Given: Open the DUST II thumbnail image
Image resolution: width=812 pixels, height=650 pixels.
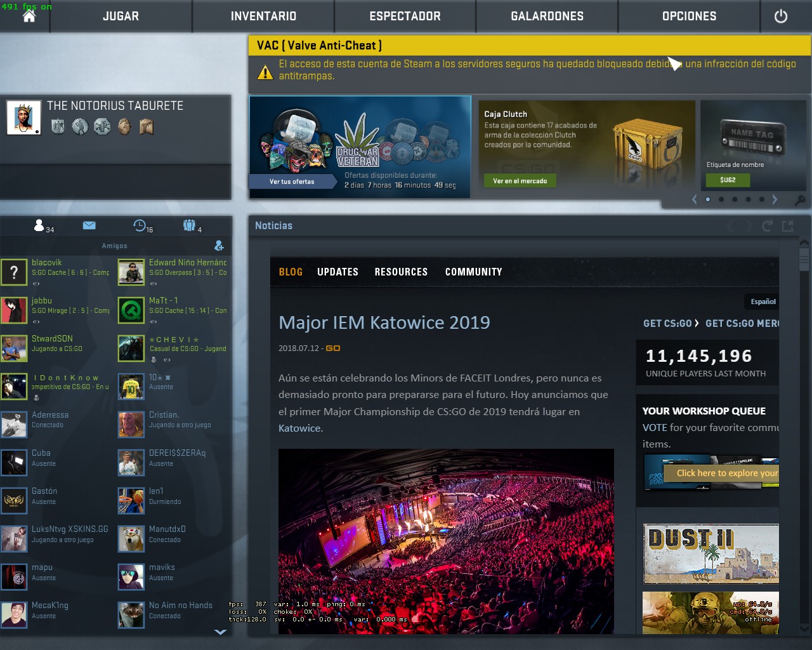Looking at the screenshot, I should click(711, 554).
